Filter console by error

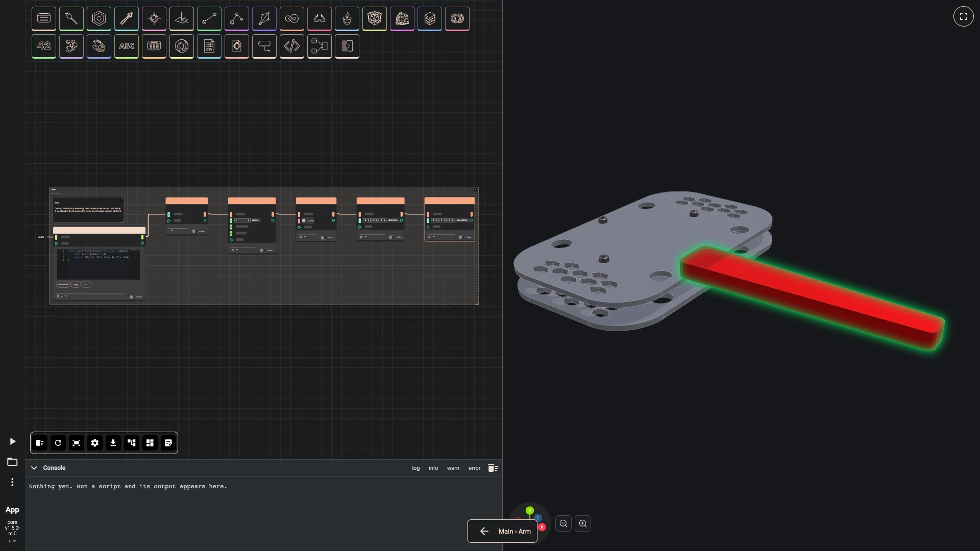coord(475,468)
